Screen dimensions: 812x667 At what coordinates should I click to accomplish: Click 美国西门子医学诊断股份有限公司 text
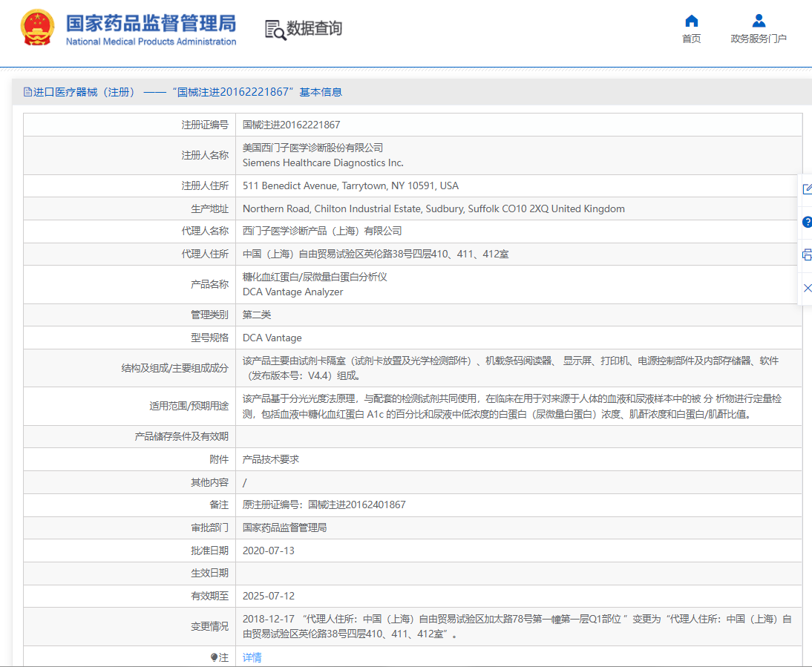point(312,148)
